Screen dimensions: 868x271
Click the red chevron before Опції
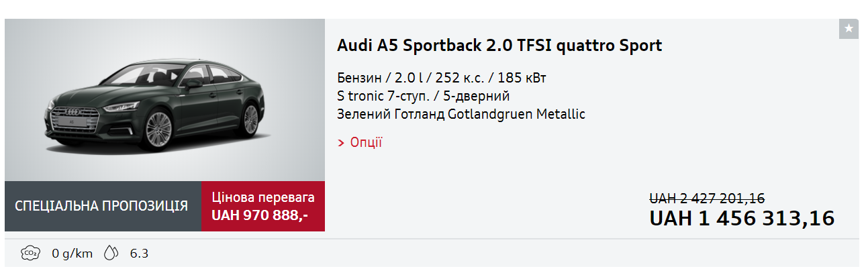point(342,143)
